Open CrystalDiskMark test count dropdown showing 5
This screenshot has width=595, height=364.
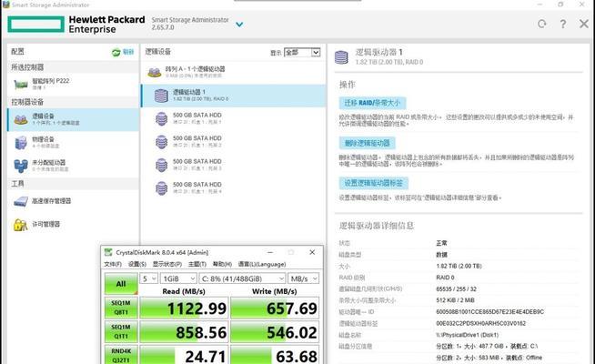pyautogui.click(x=149, y=278)
